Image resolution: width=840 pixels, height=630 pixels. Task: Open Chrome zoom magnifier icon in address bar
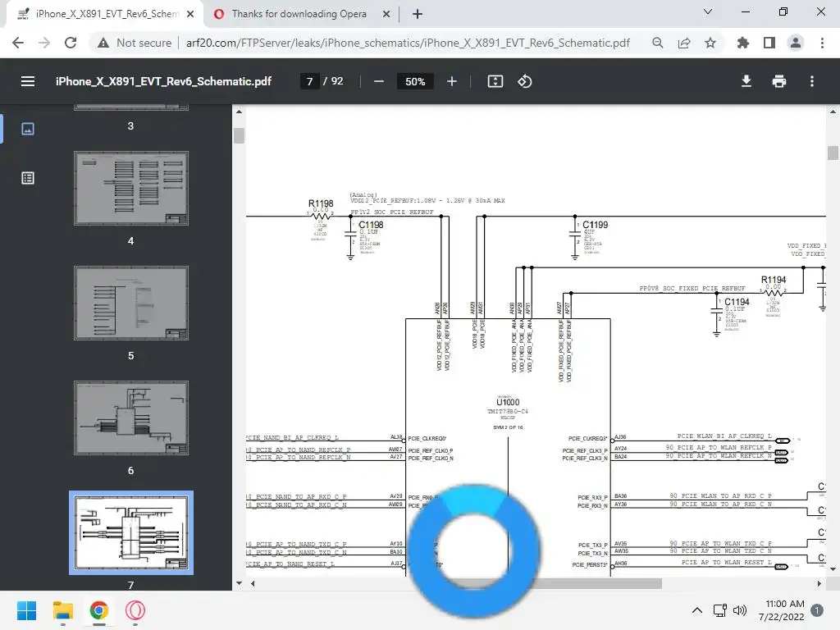pos(657,43)
